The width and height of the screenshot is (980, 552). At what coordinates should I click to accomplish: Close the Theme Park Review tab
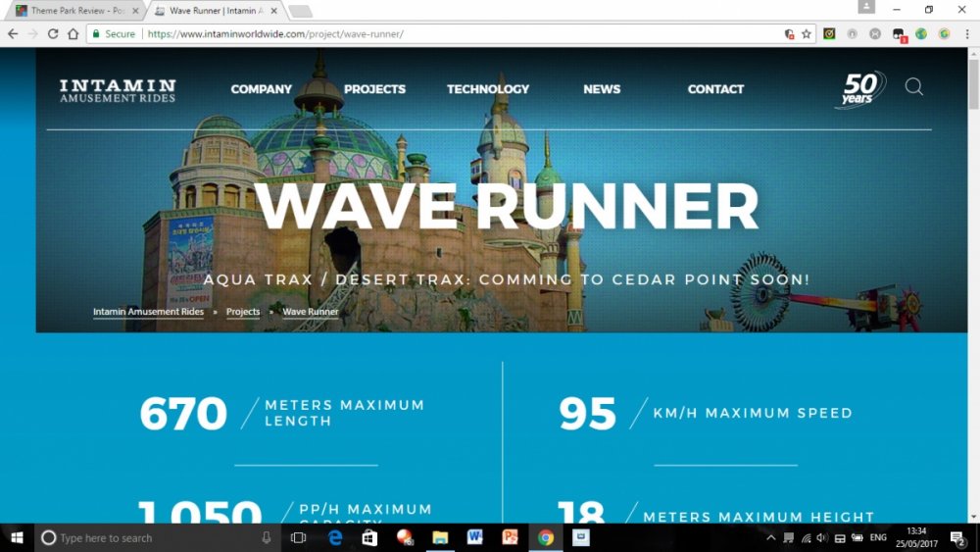point(135,11)
